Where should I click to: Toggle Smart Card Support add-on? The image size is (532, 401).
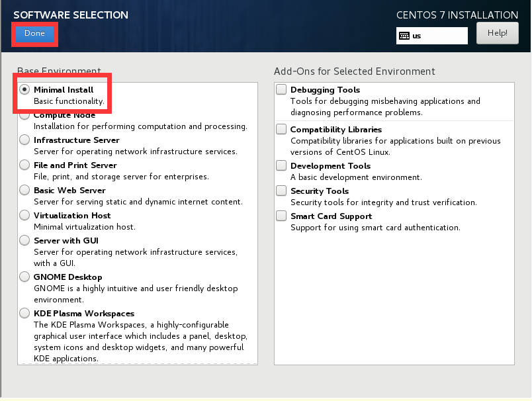pos(282,216)
